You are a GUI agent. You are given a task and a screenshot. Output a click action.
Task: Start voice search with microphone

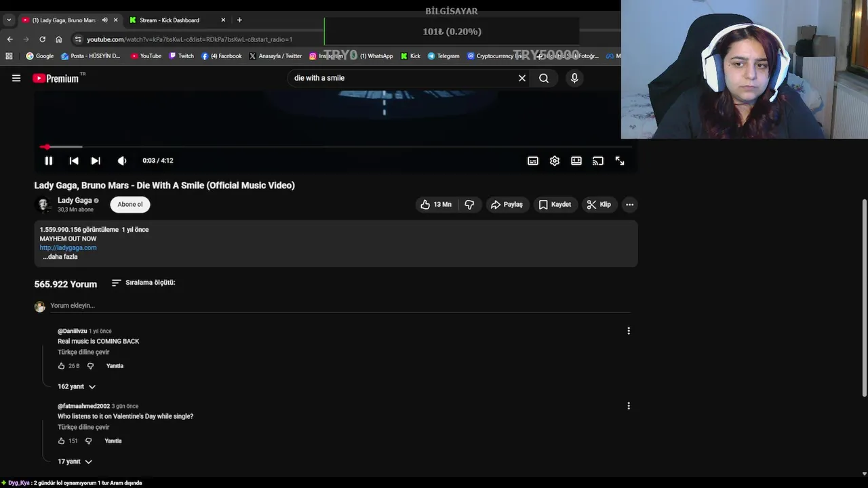coord(574,78)
